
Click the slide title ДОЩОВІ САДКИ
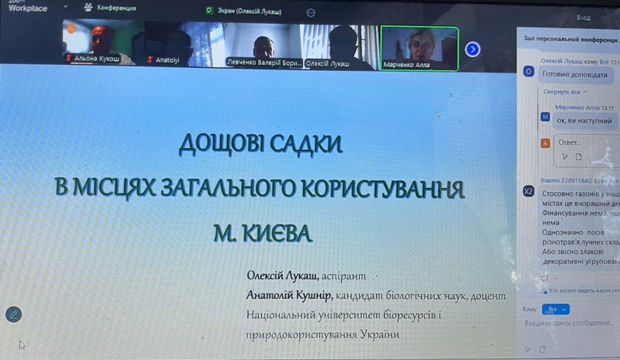261,144
